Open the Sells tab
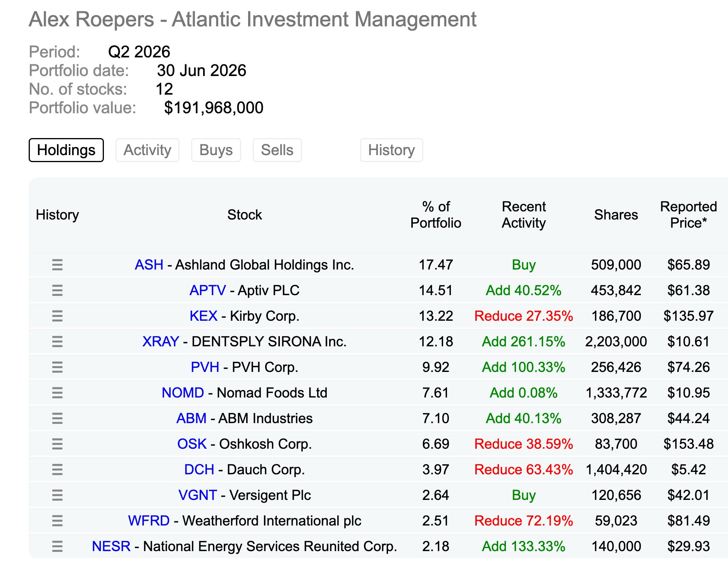This screenshot has width=728, height=567. (x=277, y=150)
